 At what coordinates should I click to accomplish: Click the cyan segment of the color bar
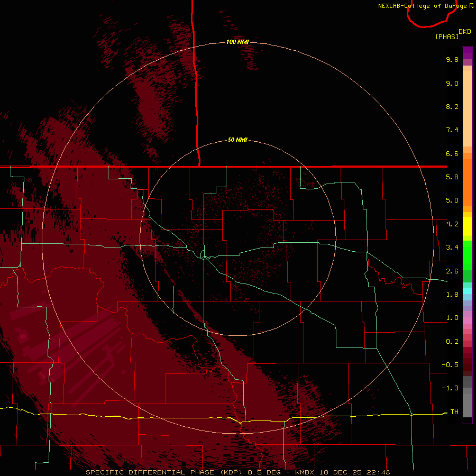coord(467,291)
